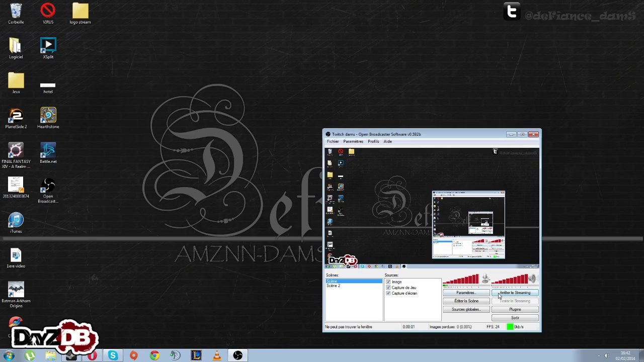Select the PlanetSide 2 shortcut

click(x=16, y=118)
